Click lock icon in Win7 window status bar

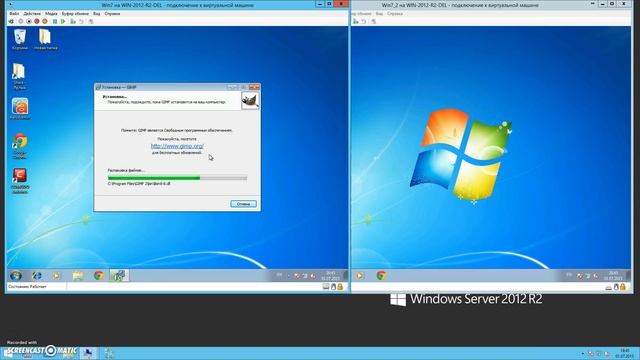(340, 287)
